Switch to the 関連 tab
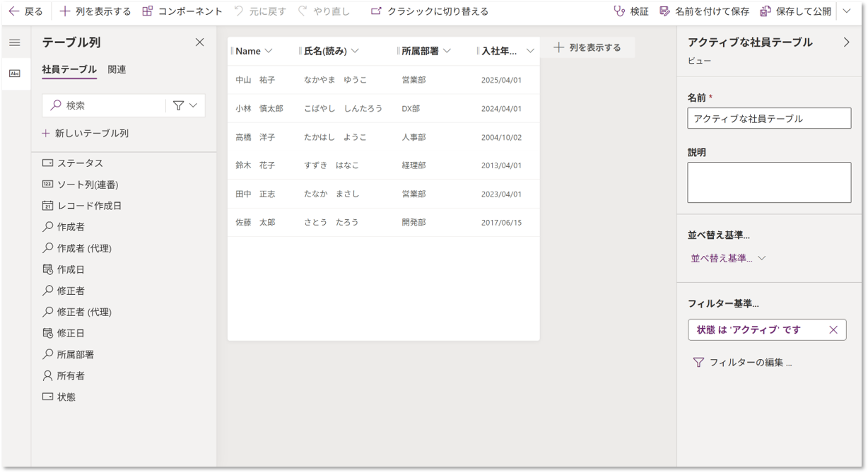Viewport: 868px width, 473px height. point(117,69)
